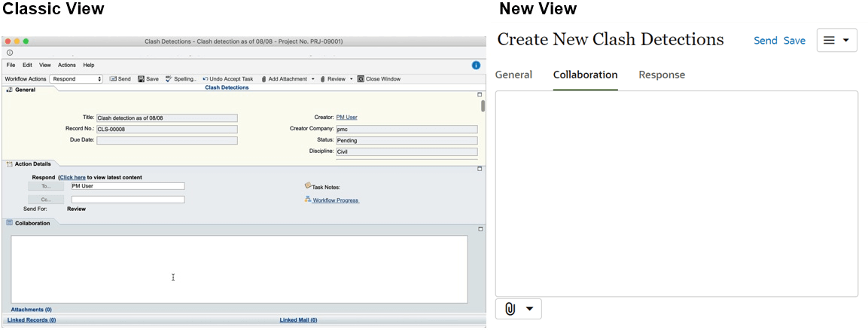This screenshot has width=868, height=333.
Task: Click the Task Notes icon
Action: click(x=308, y=186)
